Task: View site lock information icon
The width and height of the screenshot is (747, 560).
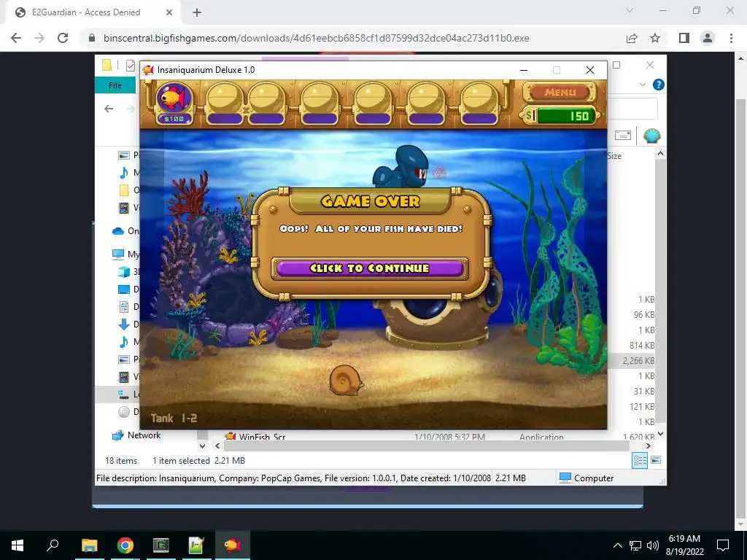Action: (x=92, y=38)
